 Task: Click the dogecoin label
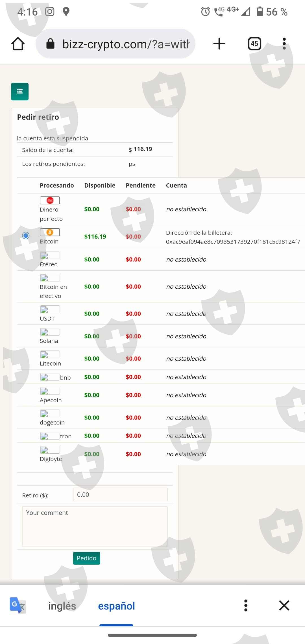click(52, 423)
